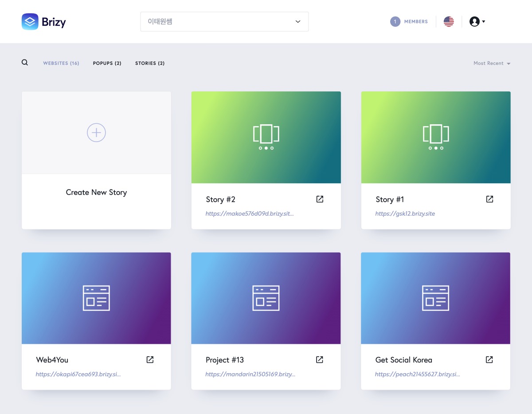Screen dimensions: 532x414
Task: Open the gsk12.brizy.site URL link
Action: 405,213
